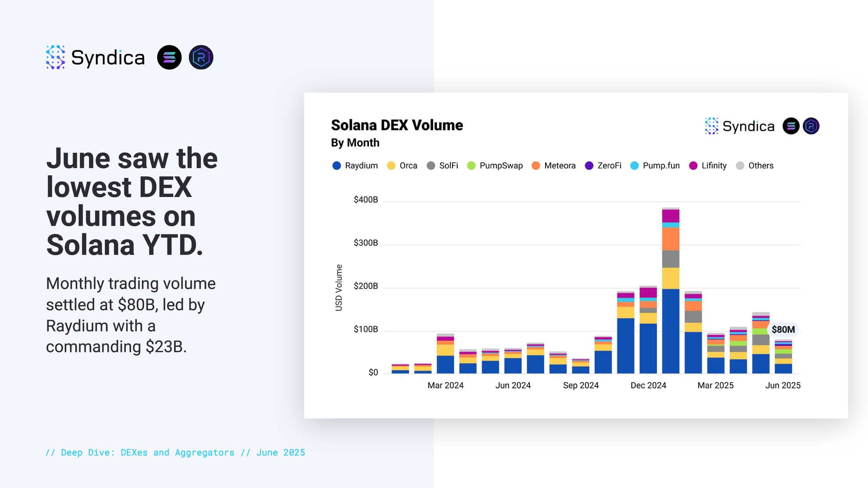Click the headline 'June saw the lowest DEX volumes'
This screenshot has height=488, width=868.
132,201
